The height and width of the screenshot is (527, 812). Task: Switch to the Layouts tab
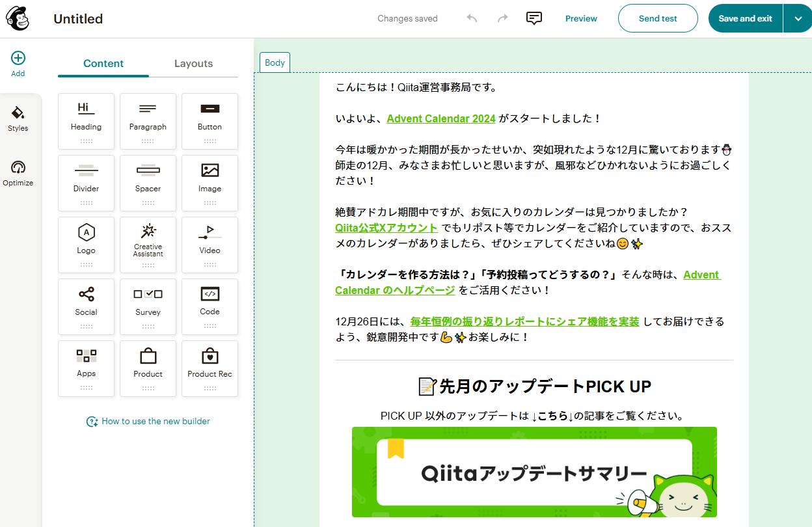click(x=193, y=63)
